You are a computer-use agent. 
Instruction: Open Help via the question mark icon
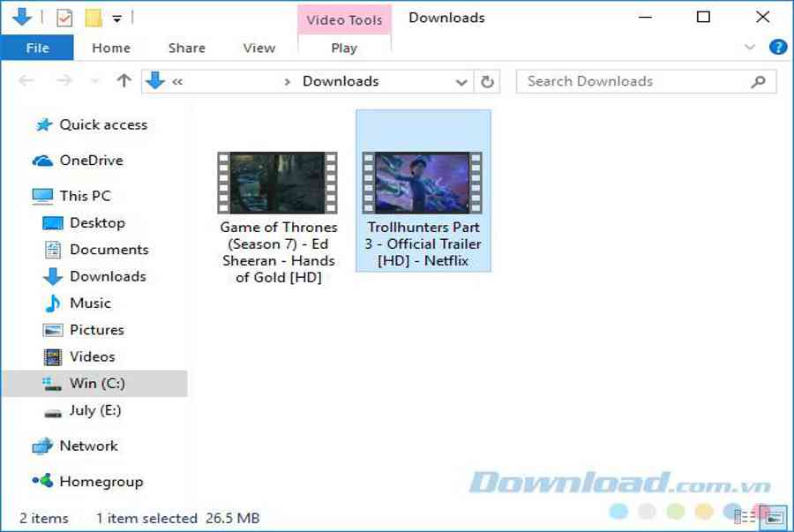(777, 48)
